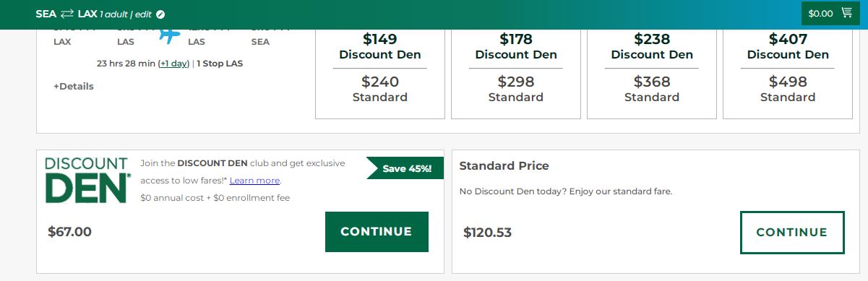868x281 pixels.
Task: Click the round-trip arrows icon between SEA and LAX
Action: coord(67,14)
